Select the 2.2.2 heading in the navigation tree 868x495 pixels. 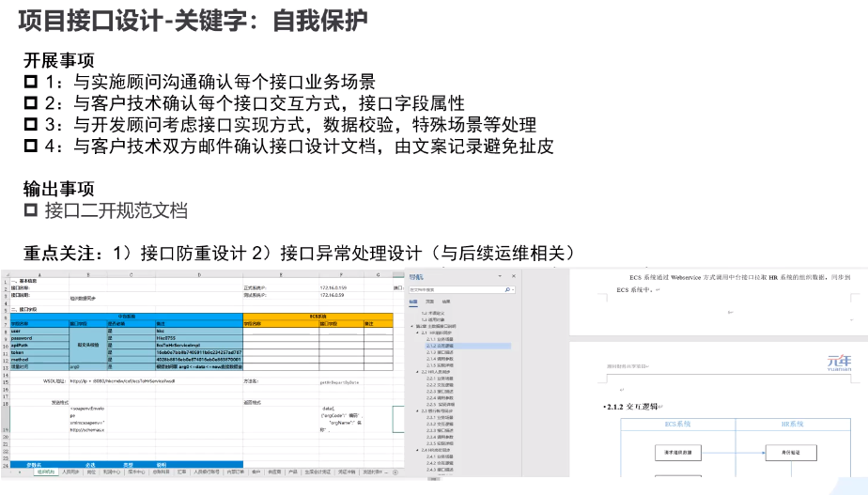click(440, 385)
